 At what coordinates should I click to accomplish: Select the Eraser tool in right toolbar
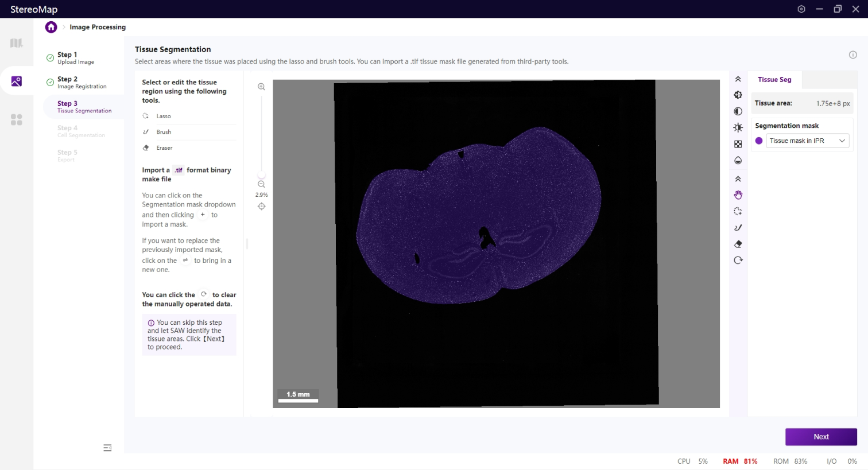738,244
